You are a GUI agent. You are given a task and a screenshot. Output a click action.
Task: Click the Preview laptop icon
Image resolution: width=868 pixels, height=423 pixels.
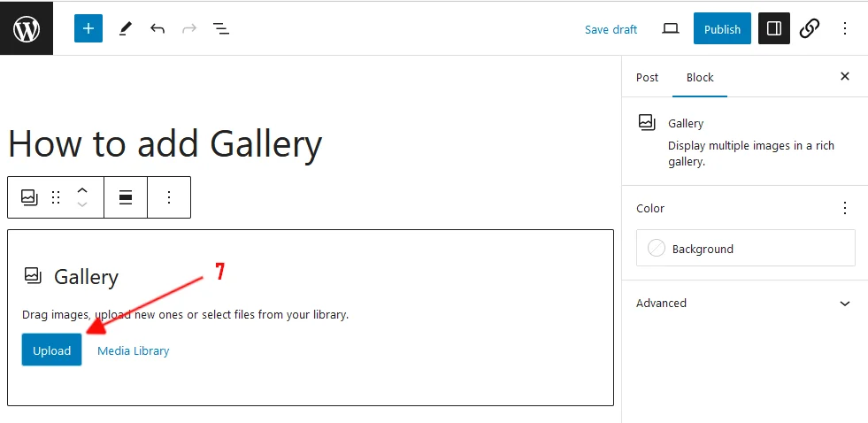(x=671, y=28)
